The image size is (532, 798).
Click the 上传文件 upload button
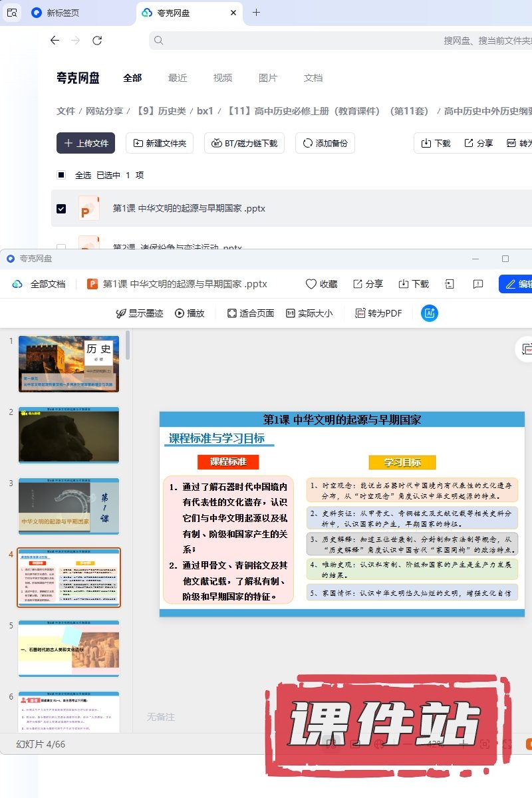click(86, 143)
